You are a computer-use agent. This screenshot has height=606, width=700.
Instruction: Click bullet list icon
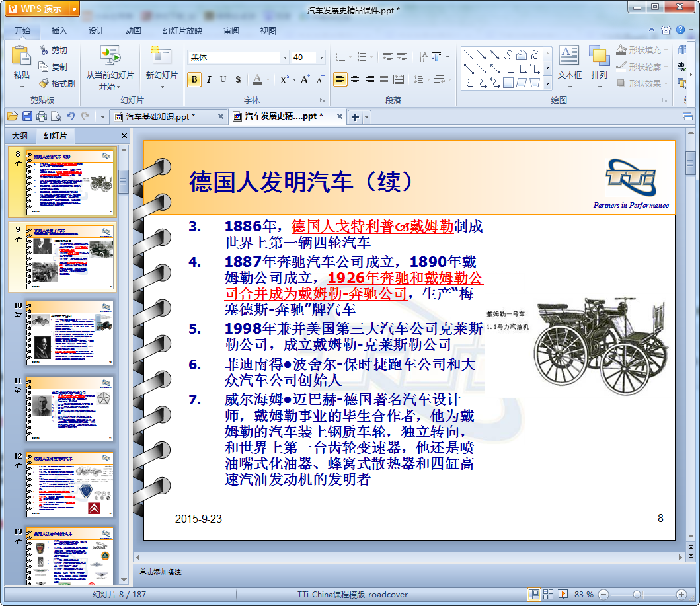click(x=340, y=57)
